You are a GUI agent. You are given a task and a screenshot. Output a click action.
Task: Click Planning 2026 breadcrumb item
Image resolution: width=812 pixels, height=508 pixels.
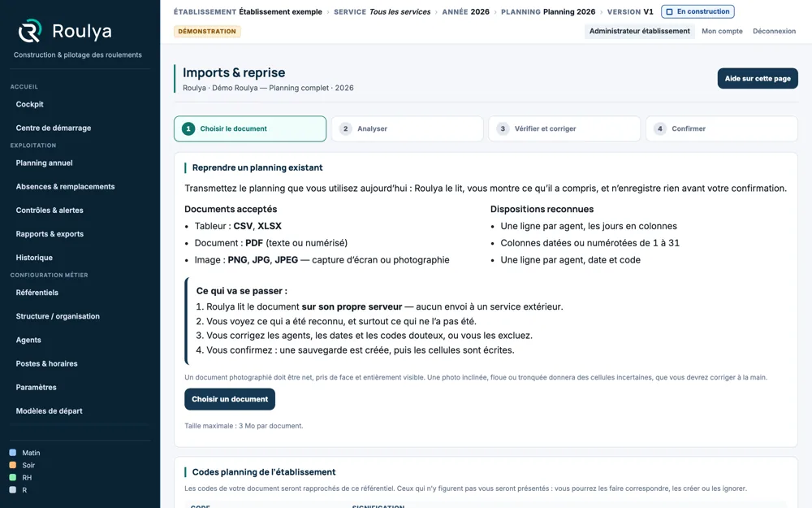[569, 11]
